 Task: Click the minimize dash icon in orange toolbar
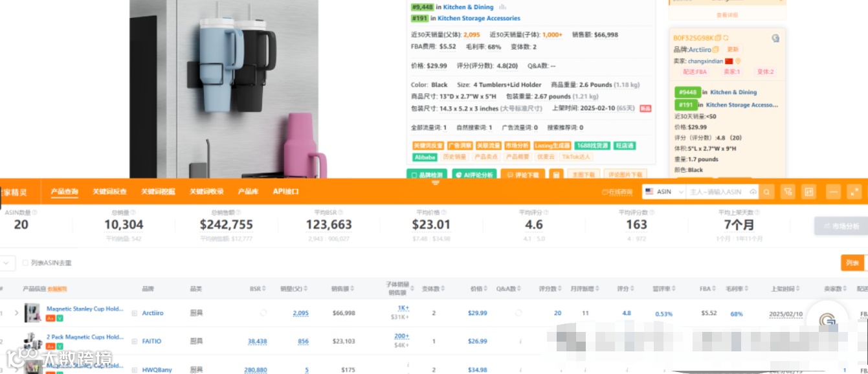coord(834,192)
